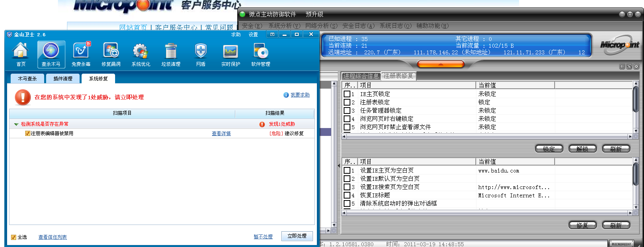
Task: Open the 首页 home icon in 金山卫士
Action: point(21,54)
